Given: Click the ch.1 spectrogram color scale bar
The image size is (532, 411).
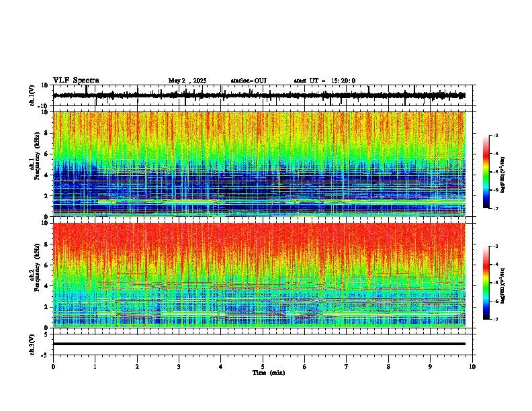Looking at the screenshot, I should pyautogui.click(x=486, y=172).
